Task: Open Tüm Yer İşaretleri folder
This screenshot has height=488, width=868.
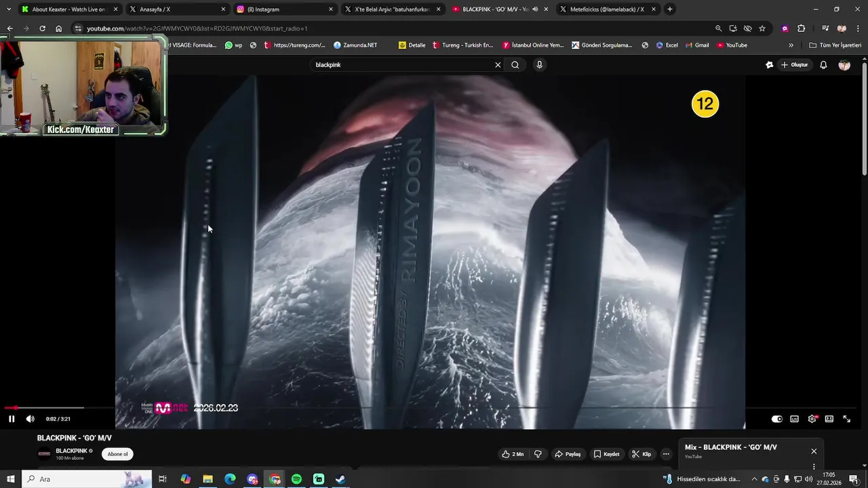Action: (835, 45)
